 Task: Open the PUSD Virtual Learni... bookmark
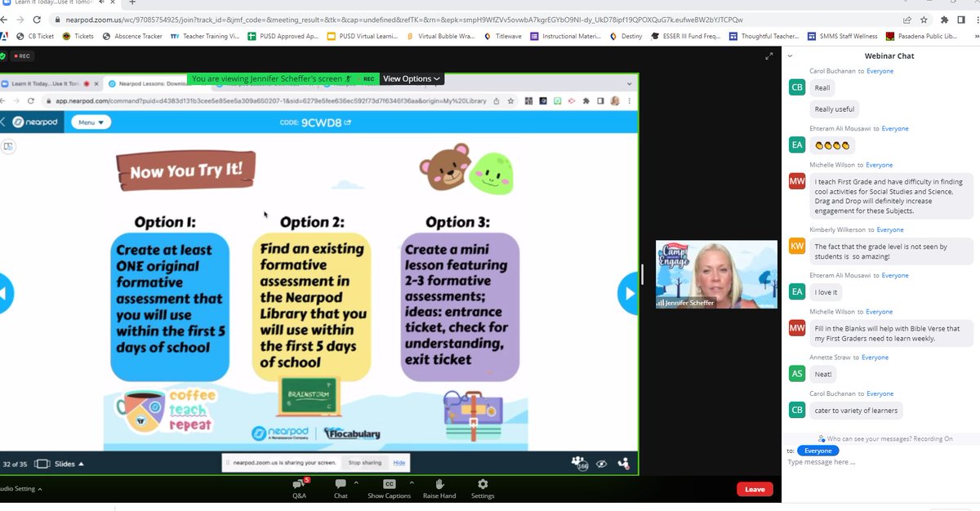[363, 36]
